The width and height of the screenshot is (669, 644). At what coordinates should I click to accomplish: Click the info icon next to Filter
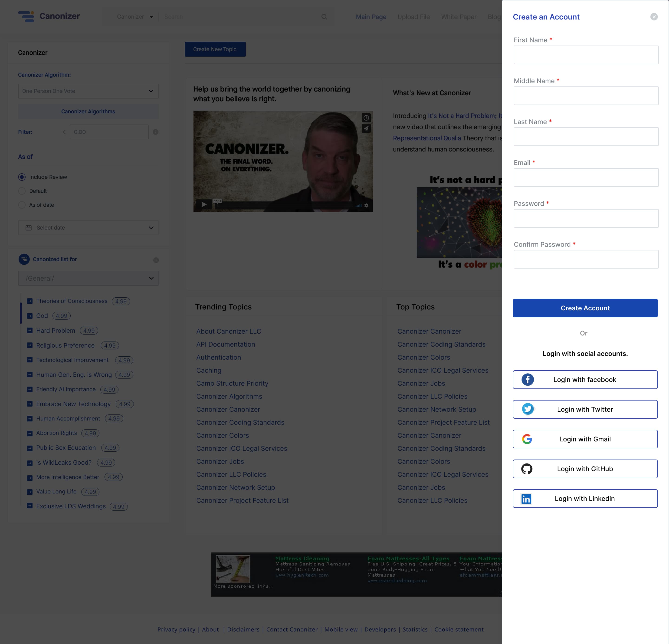tap(155, 132)
